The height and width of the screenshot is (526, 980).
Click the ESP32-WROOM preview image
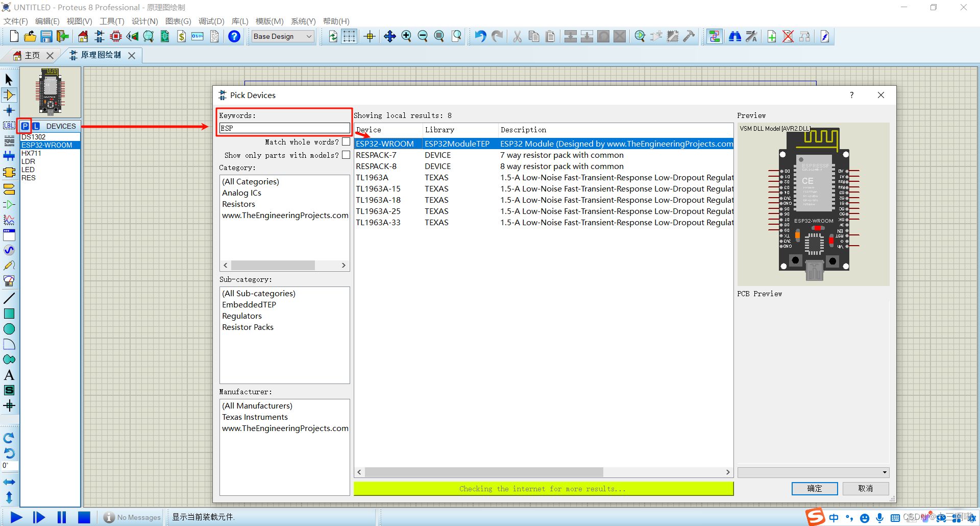click(x=813, y=204)
